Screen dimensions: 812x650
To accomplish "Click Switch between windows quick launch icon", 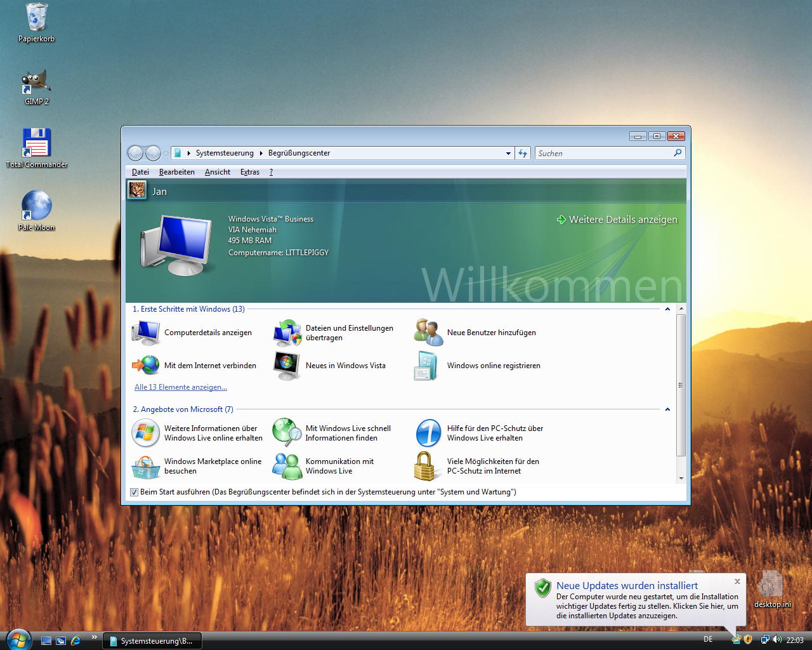I will point(61,640).
